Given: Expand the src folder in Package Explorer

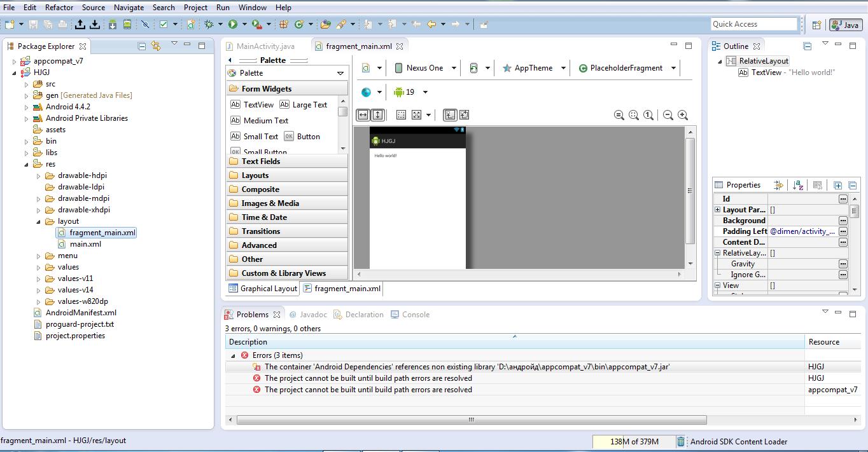Looking at the screenshot, I should coord(26,84).
